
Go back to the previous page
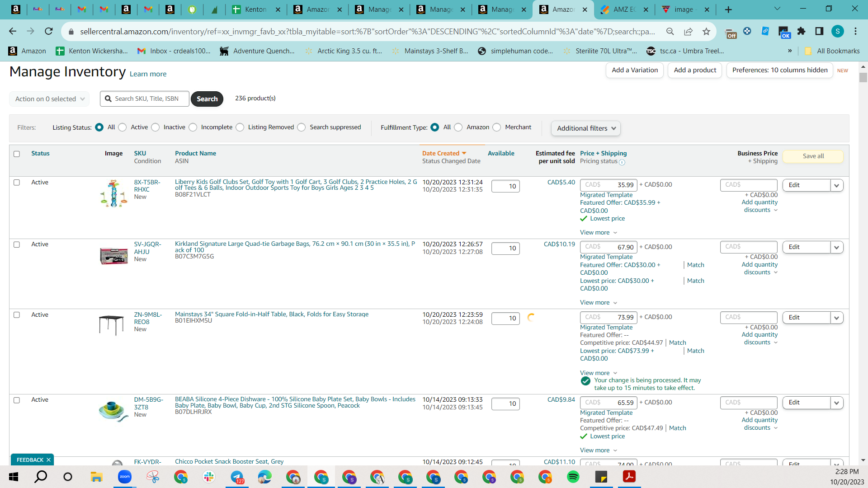[x=13, y=31]
